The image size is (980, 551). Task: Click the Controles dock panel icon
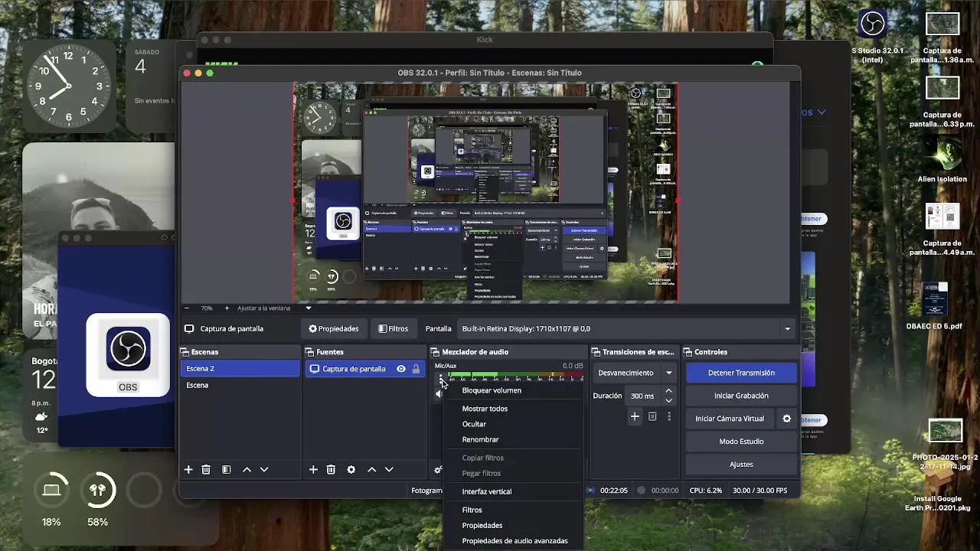click(688, 352)
